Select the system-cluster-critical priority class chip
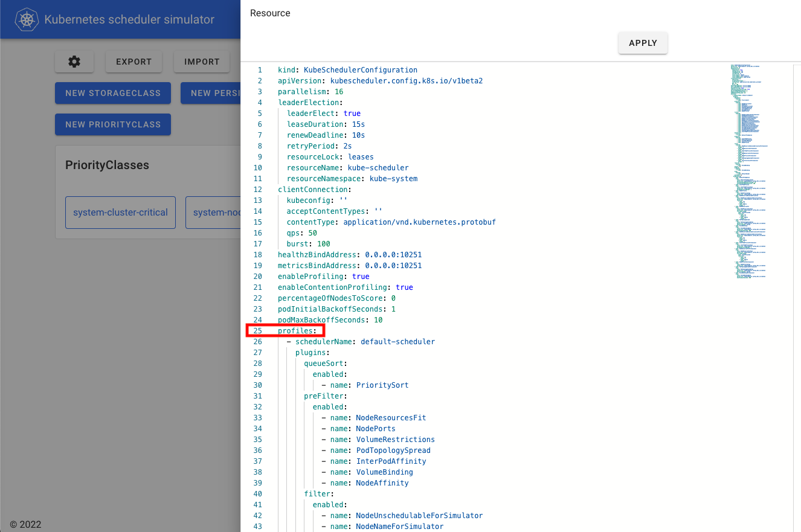801x532 pixels. coord(120,213)
